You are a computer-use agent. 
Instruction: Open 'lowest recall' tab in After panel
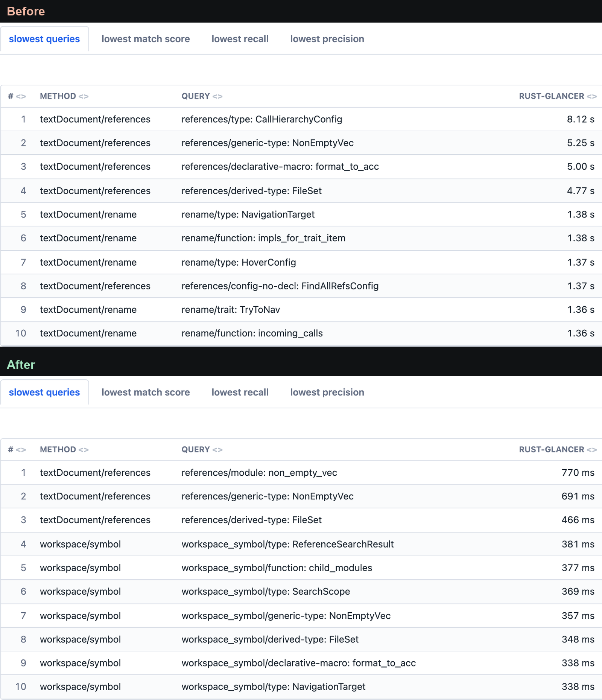point(240,393)
